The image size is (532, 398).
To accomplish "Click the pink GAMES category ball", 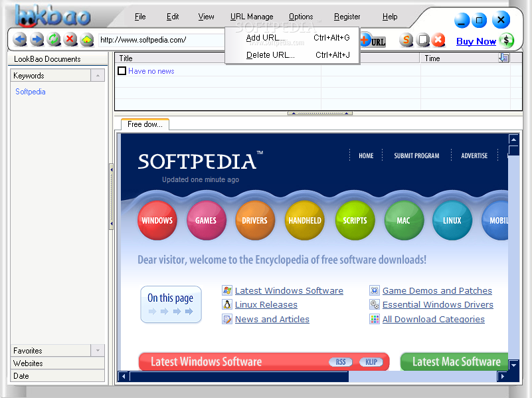I will coord(207,221).
